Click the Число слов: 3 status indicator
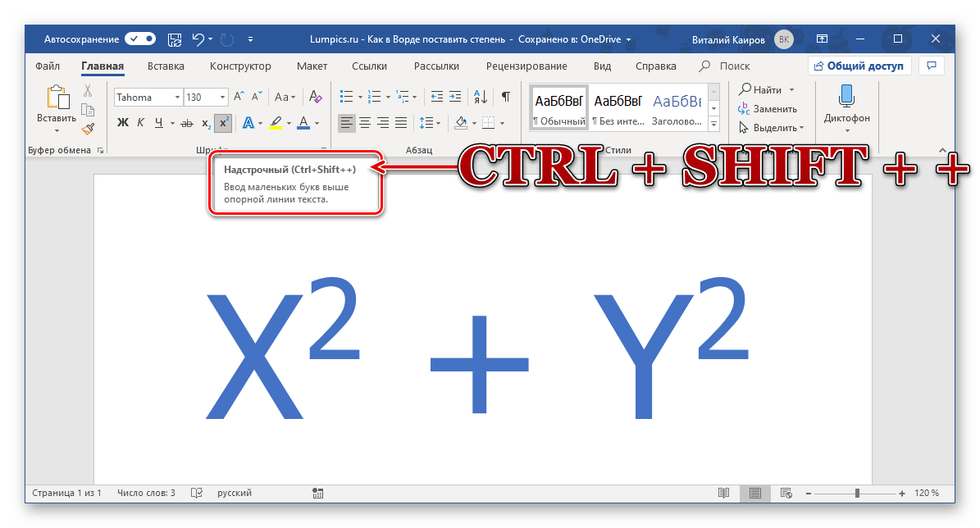Image resolution: width=980 pixels, height=528 pixels. [146, 493]
